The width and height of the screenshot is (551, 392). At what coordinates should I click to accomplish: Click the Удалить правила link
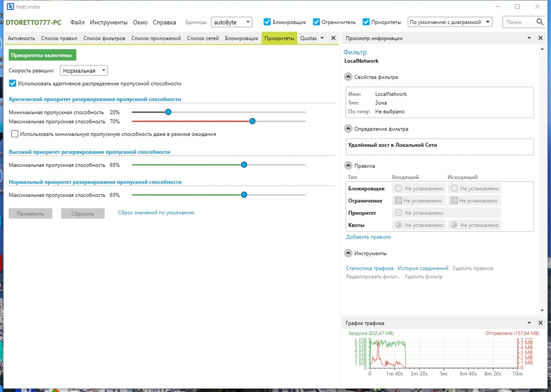click(473, 268)
